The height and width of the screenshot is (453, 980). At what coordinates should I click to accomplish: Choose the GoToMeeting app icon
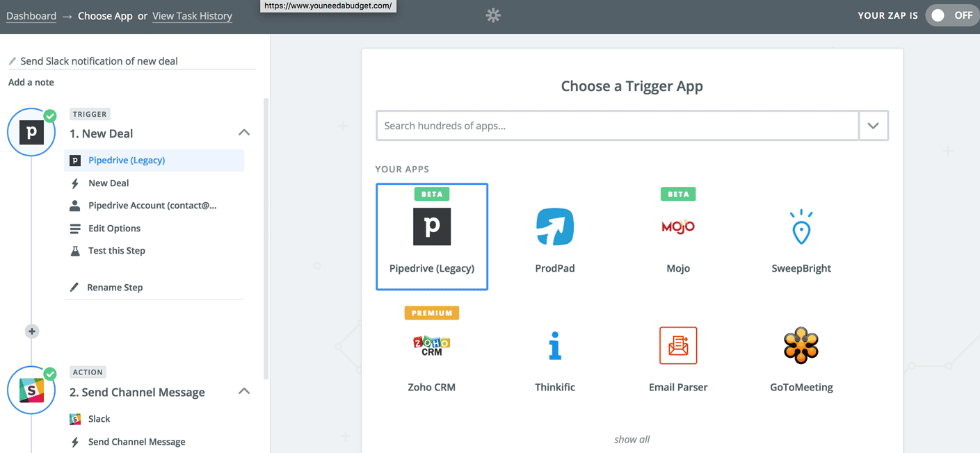point(801,345)
